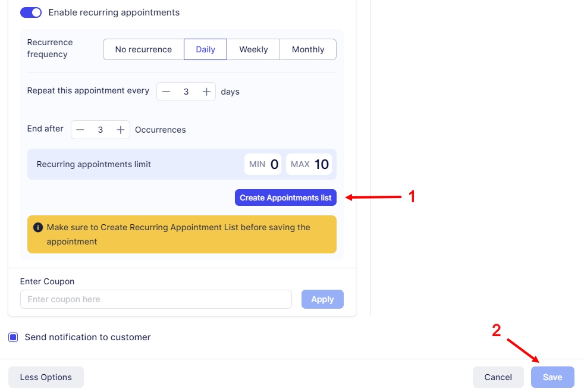Select Daily recurrence frequency
Viewport: 584px width, 392px height.
click(x=205, y=49)
